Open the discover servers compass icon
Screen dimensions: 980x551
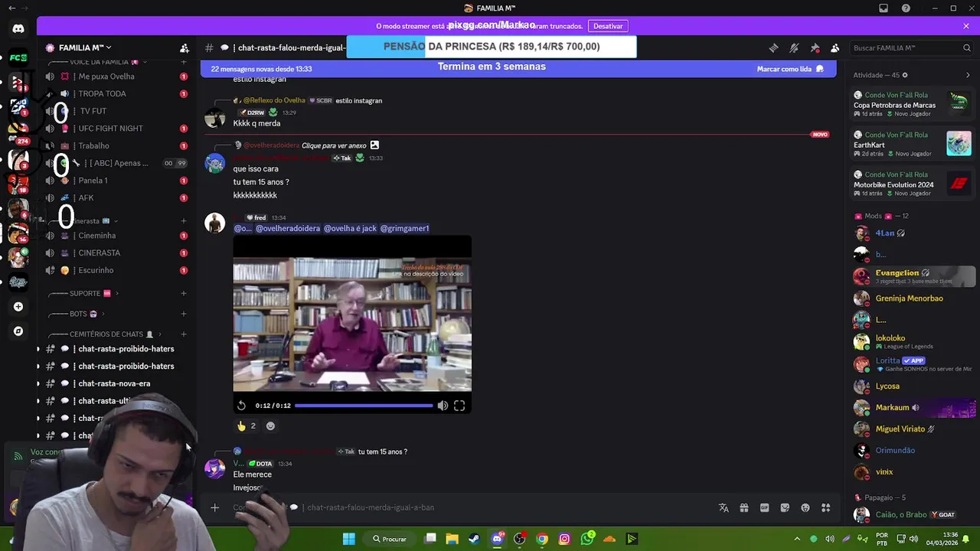pyautogui.click(x=18, y=331)
